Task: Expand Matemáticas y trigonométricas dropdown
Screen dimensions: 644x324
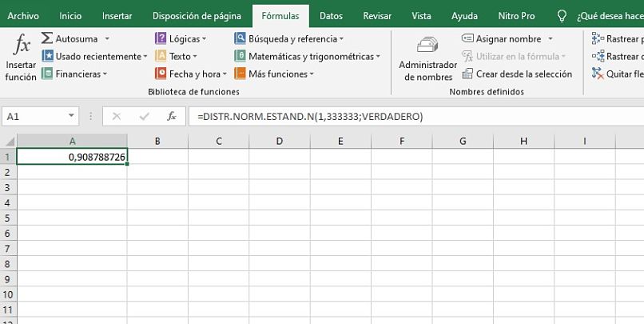Action: coord(378,57)
